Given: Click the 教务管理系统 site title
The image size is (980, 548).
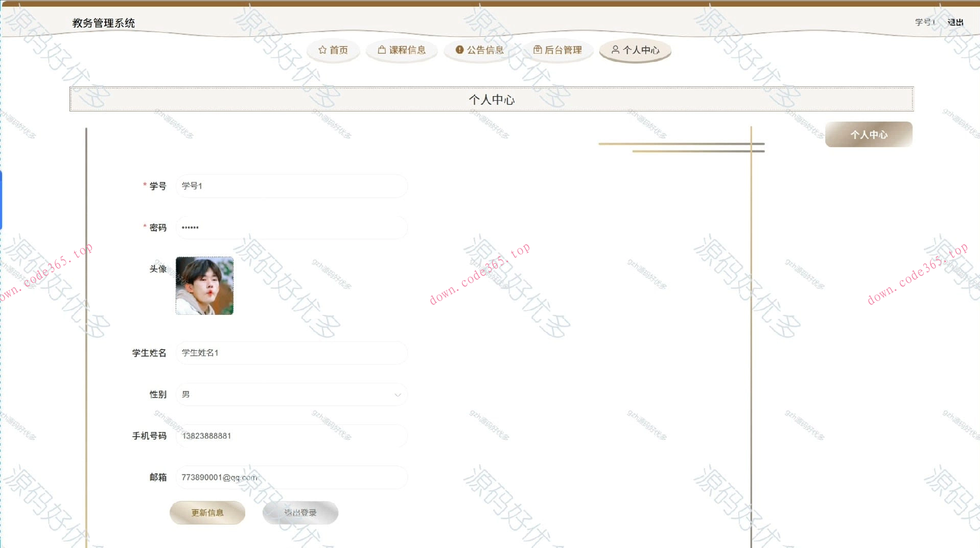Looking at the screenshot, I should point(103,22).
